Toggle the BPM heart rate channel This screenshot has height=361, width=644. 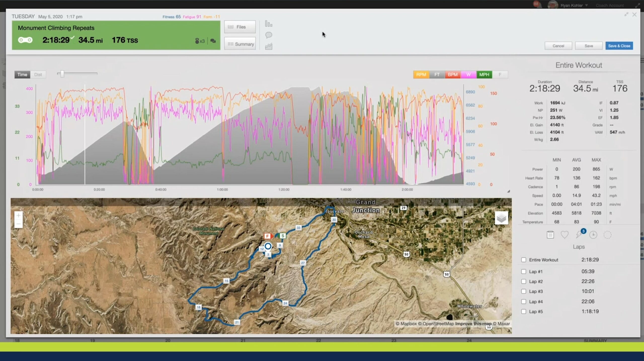pyautogui.click(x=452, y=75)
